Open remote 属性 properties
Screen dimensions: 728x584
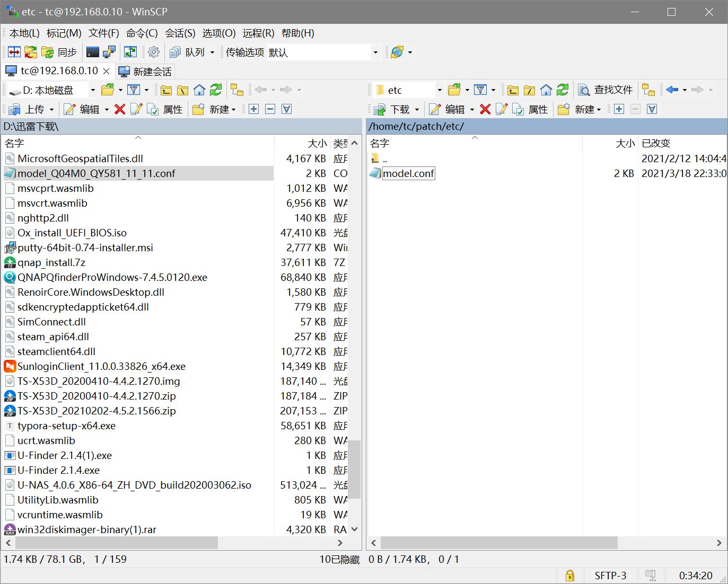[x=530, y=109]
